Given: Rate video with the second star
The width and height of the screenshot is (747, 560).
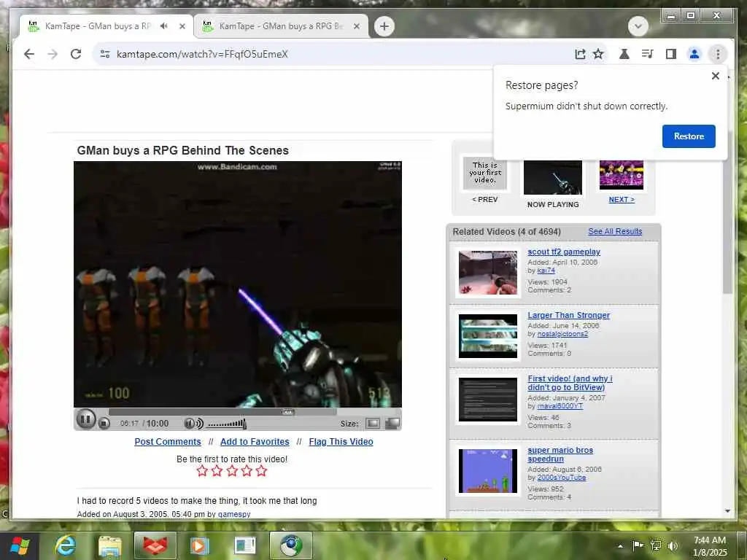Looking at the screenshot, I should point(217,471).
